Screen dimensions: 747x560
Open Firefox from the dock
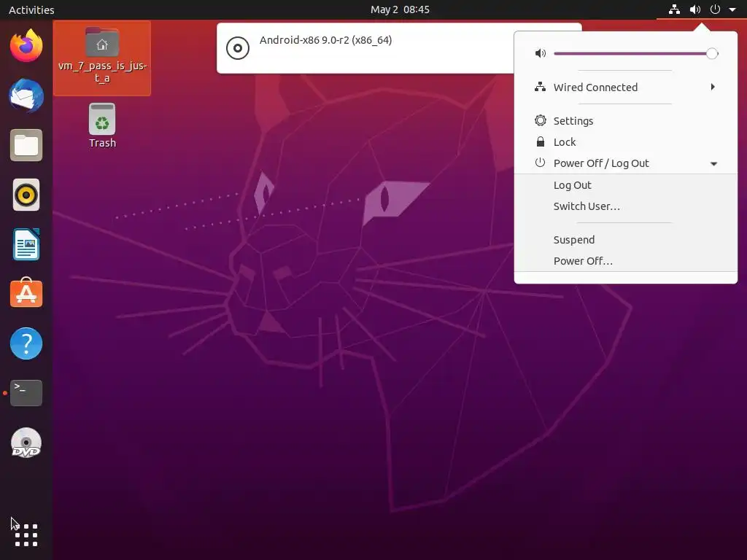pyautogui.click(x=26, y=46)
